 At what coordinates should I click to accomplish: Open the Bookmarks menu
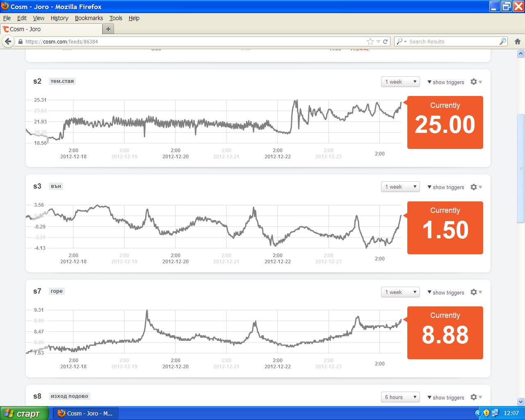click(89, 18)
